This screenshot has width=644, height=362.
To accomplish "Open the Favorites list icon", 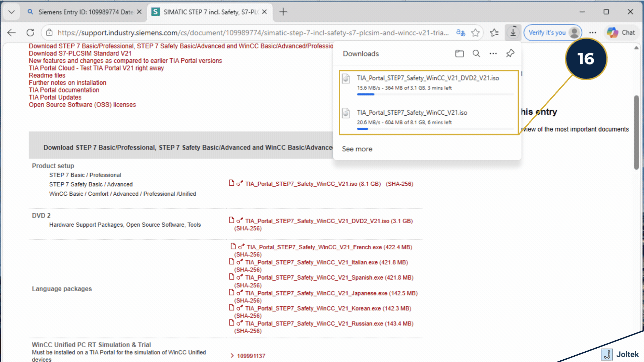I will 494,33.
